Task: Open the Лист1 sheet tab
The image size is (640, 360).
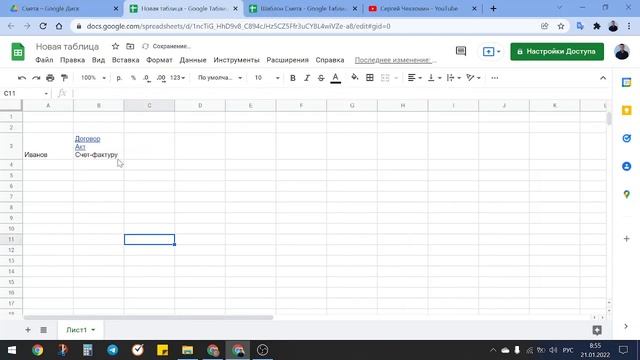Action: (x=80, y=330)
